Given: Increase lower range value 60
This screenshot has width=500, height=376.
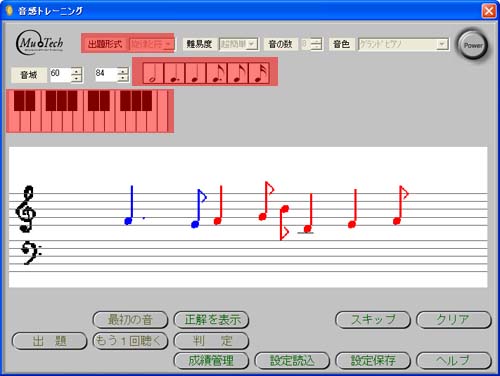Looking at the screenshot, I should point(76,71).
